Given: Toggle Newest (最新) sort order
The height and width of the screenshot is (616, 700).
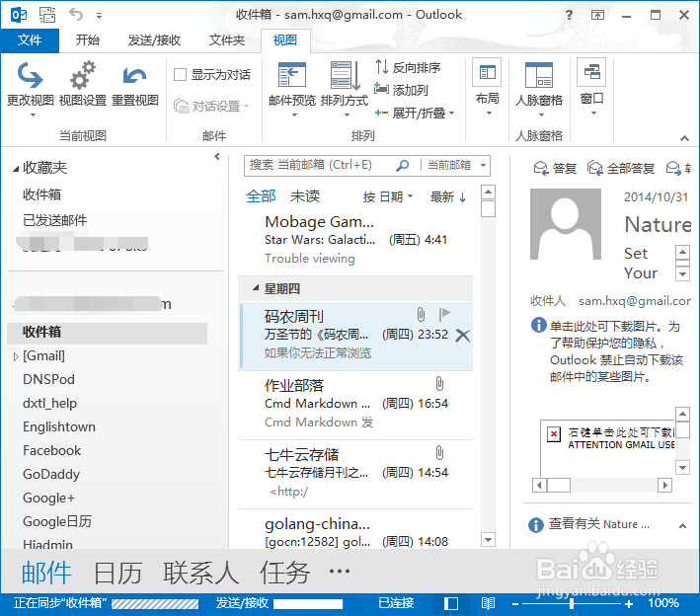Looking at the screenshot, I should (448, 196).
